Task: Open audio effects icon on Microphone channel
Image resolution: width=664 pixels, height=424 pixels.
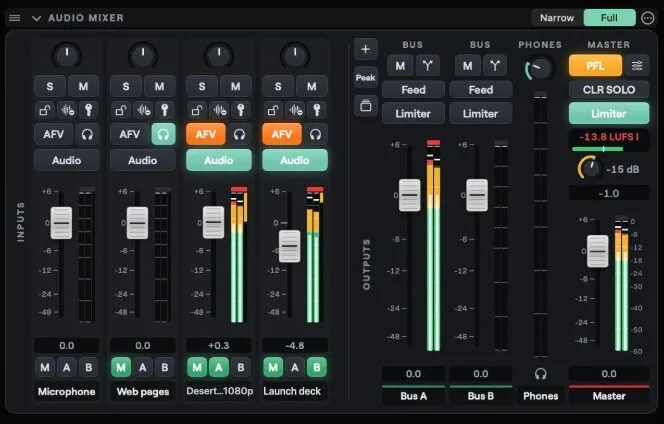Action: pyautogui.click(x=67, y=110)
